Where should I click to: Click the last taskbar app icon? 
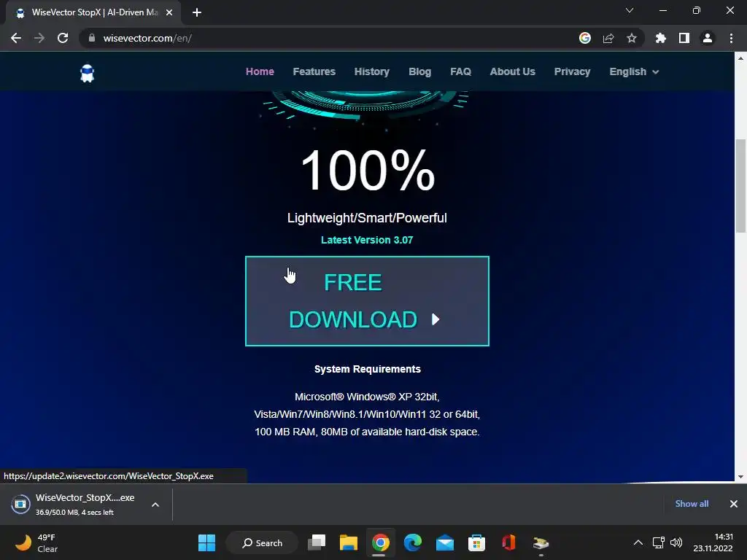pyautogui.click(x=541, y=542)
